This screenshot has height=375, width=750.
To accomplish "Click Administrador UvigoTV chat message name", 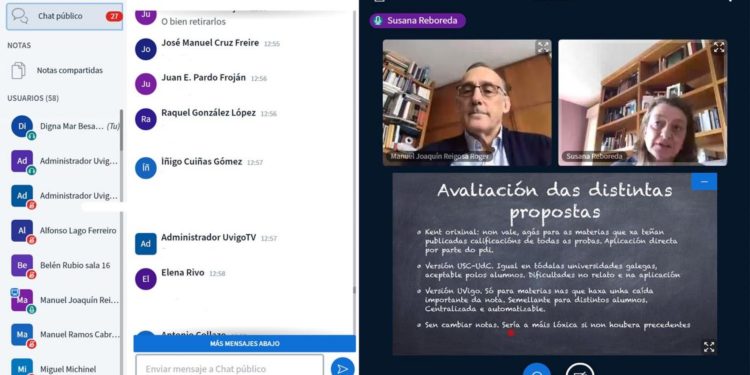I will click(209, 237).
